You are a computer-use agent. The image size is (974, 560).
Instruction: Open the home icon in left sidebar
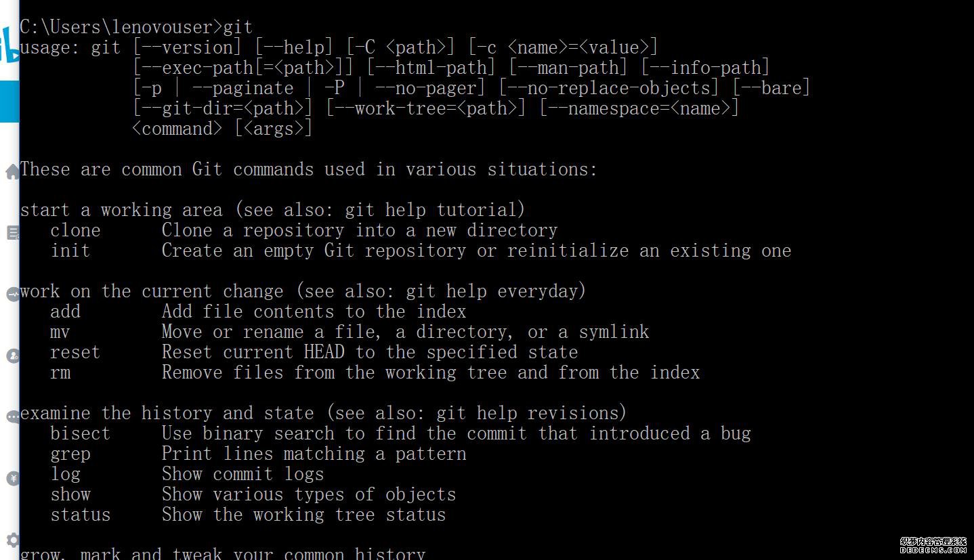(x=12, y=172)
